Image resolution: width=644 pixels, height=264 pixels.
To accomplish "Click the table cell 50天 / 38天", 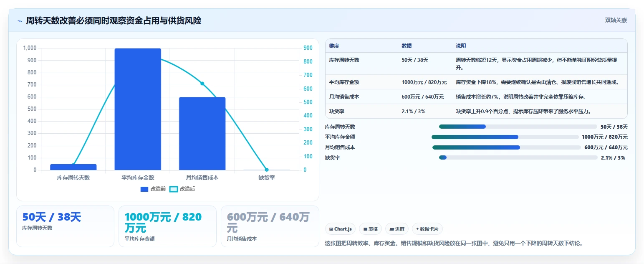I will pyautogui.click(x=415, y=60).
